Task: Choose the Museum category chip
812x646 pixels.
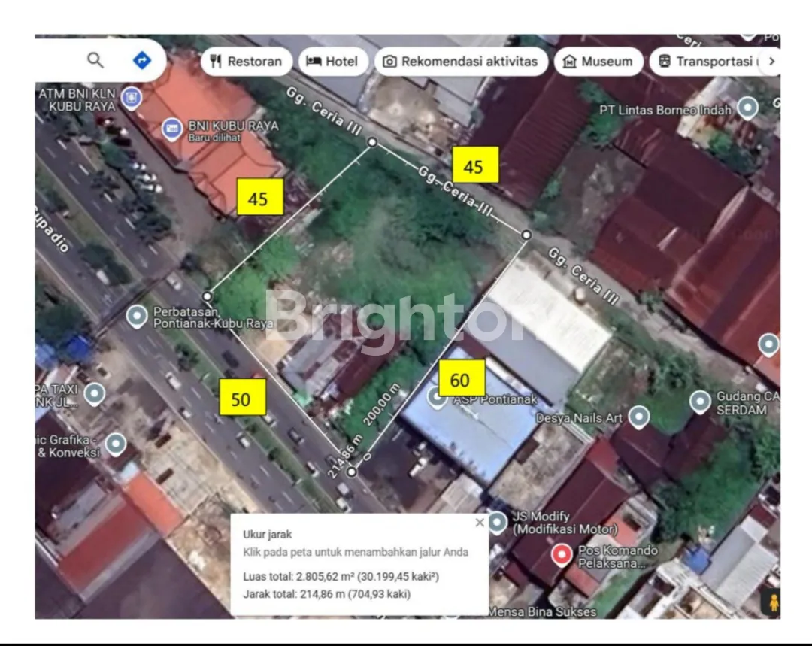Action: (x=598, y=62)
